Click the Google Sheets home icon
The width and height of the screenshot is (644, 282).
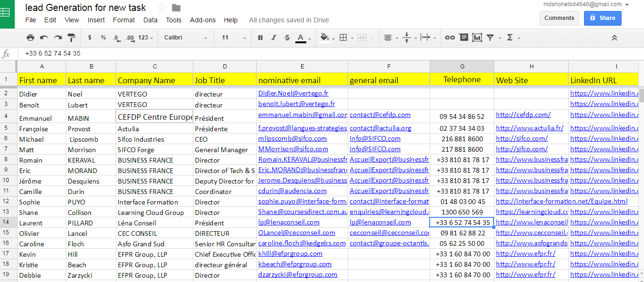pos(7,14)
